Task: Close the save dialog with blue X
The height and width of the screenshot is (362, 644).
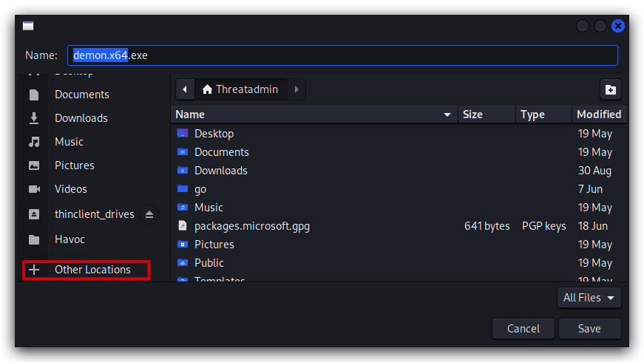Action: click(x=617, y=26)
